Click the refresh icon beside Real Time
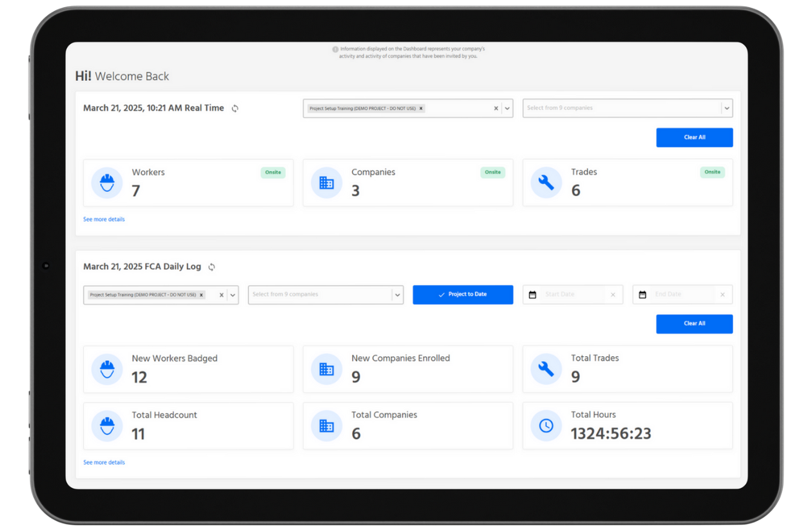This screenshot has height=530, width=812. pyautogui.click(x=235, y=109)
